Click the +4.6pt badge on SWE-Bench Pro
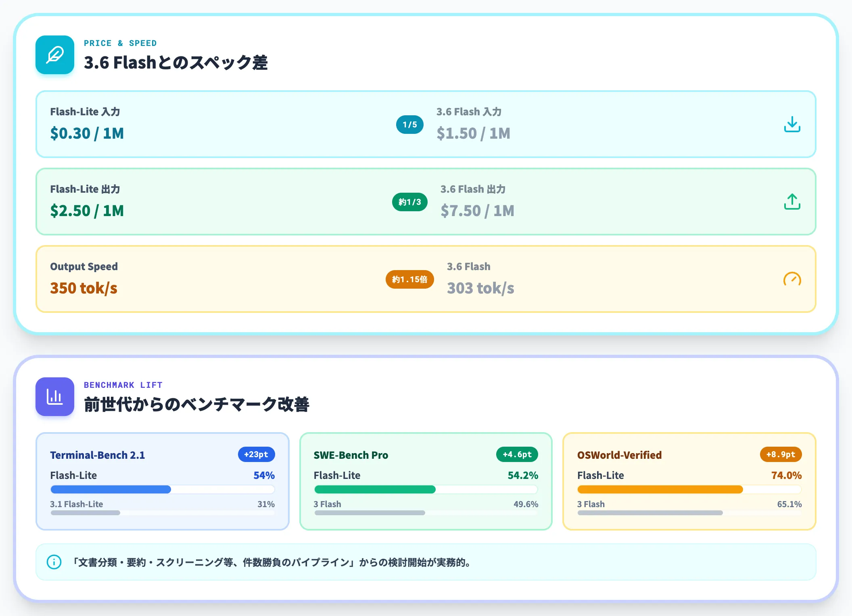852x616 pixels. [517, 454]
